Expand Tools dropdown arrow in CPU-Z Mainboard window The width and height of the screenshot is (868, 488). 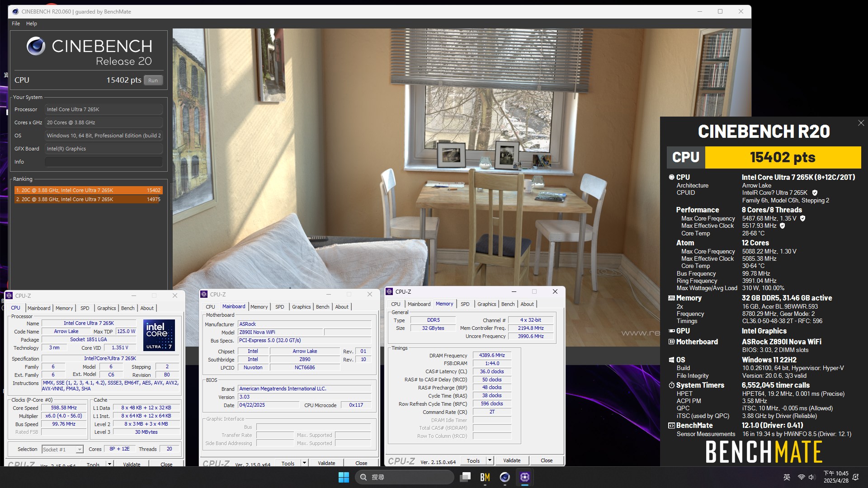(x=304, y=463)
